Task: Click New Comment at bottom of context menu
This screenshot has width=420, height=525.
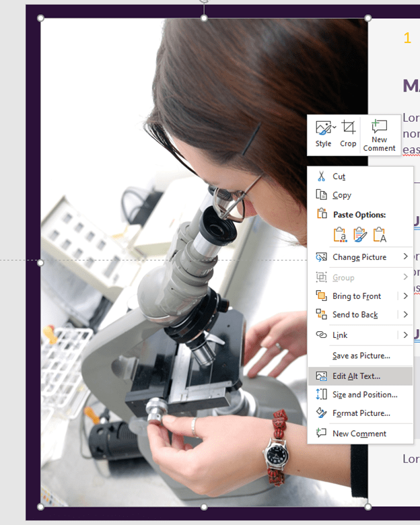Action: 359,433
